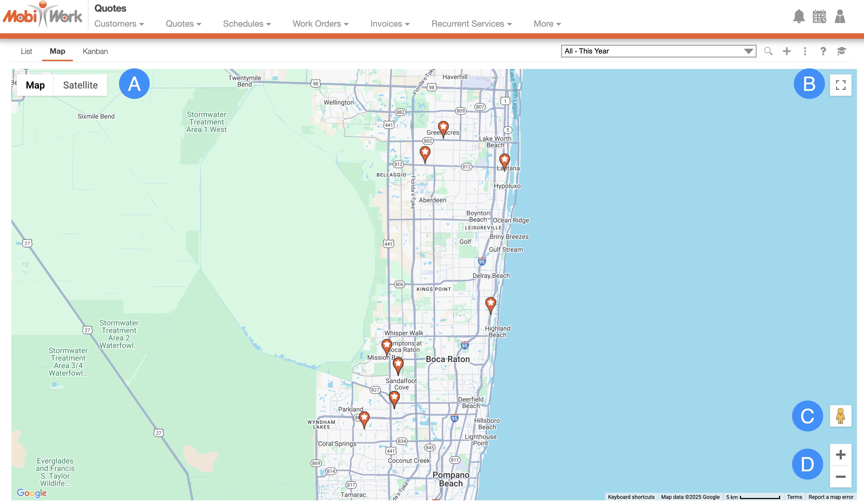Screen dimensions: 864x504
Task: Open the graduation cap tutorial icon
Action: click(x=841, y=51)
